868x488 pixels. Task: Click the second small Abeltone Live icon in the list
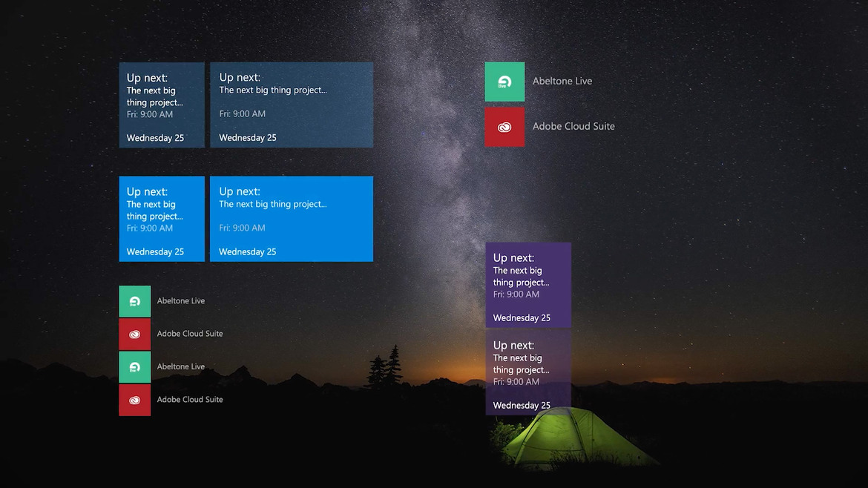click(x=134, y=367)
